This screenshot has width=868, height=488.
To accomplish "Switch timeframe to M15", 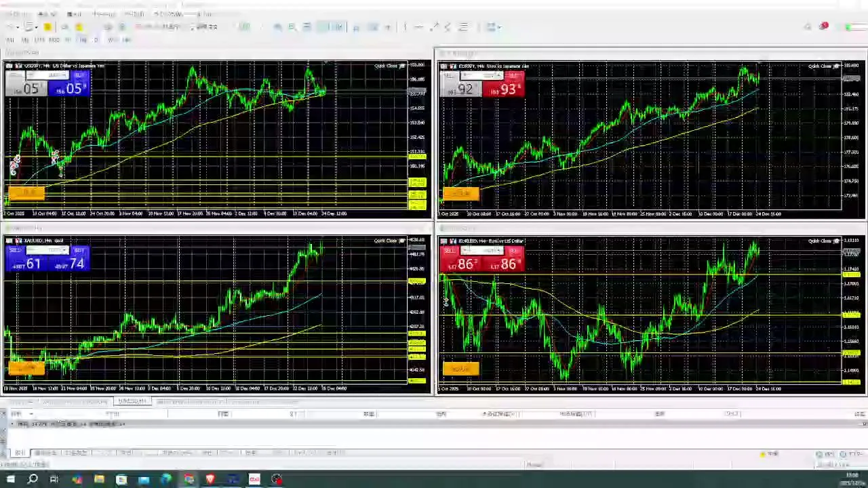I will [39, 40].
